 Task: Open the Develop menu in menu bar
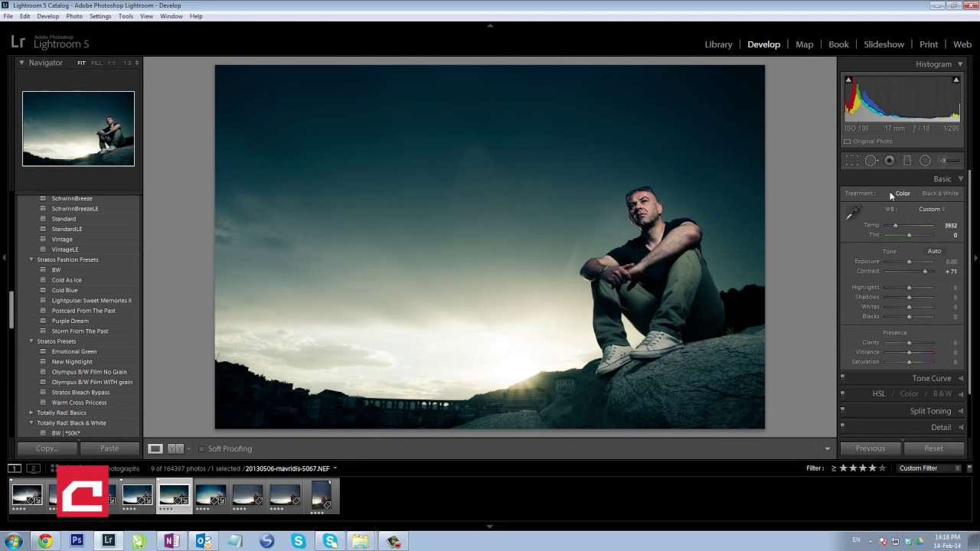point(47,16)
